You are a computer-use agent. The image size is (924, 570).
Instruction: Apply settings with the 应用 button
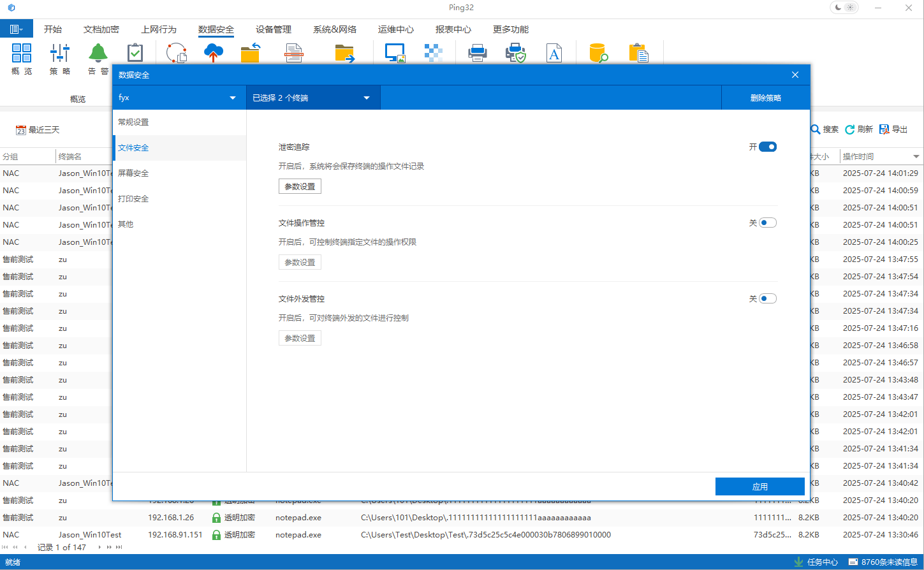click(759, 486)
